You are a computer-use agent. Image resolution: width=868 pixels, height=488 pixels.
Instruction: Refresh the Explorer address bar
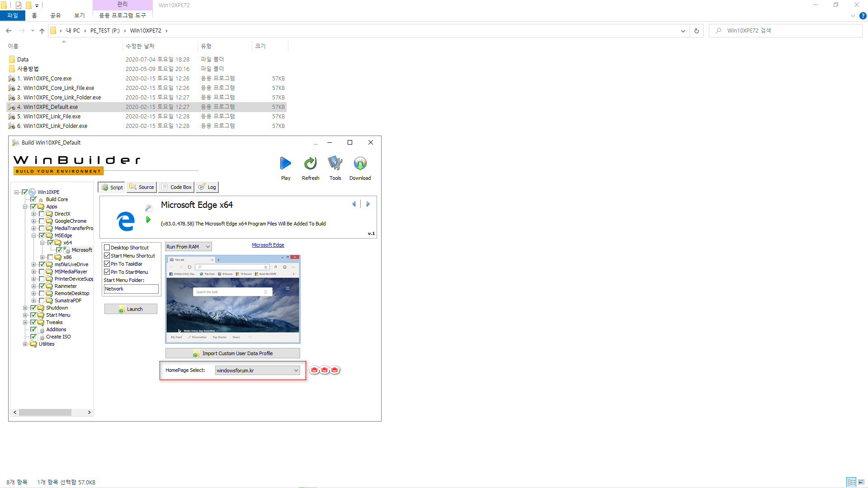click(x=696, y=31)
